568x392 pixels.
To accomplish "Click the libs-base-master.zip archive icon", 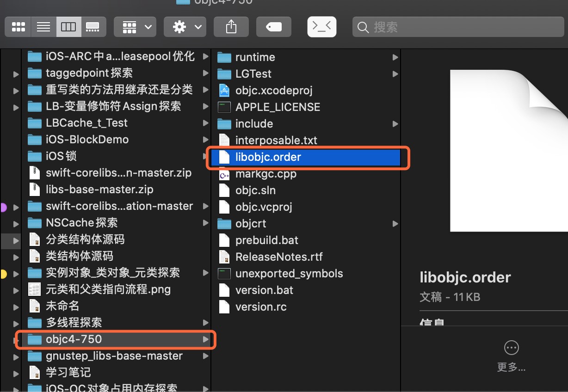I will point(35,190).
